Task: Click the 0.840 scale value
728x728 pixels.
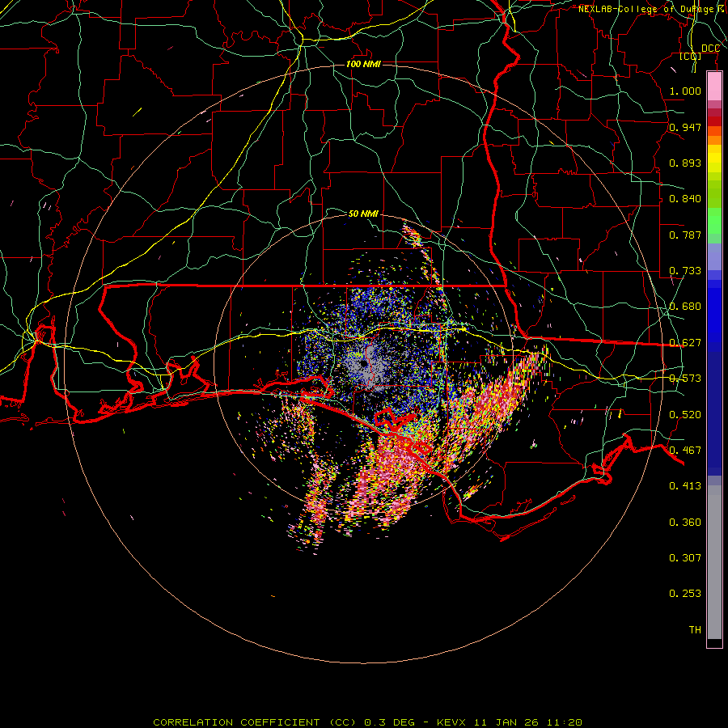Action: (x=685, y=199)
